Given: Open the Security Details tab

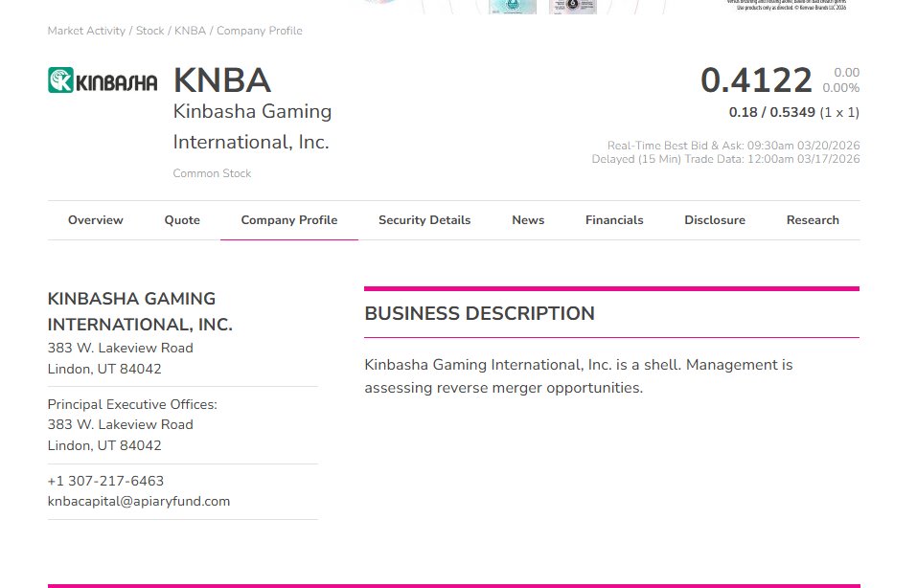Looking at the screenshot, I should (x=424, y=220).
